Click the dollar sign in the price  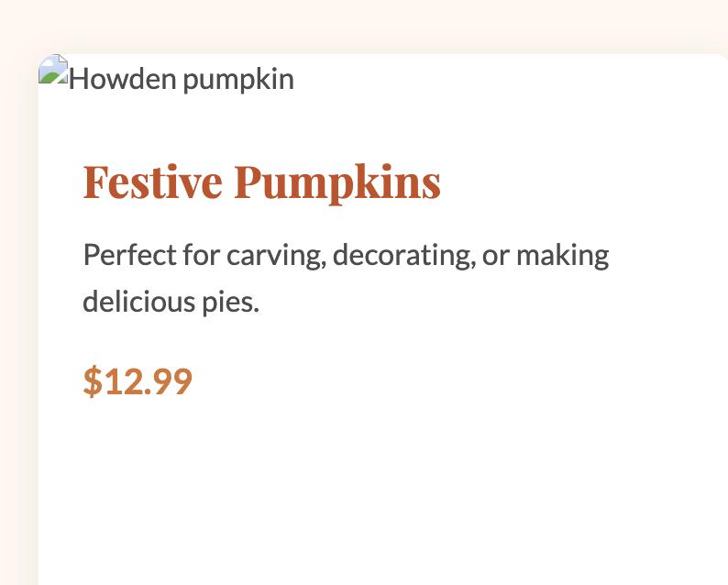tap(92, 381)
